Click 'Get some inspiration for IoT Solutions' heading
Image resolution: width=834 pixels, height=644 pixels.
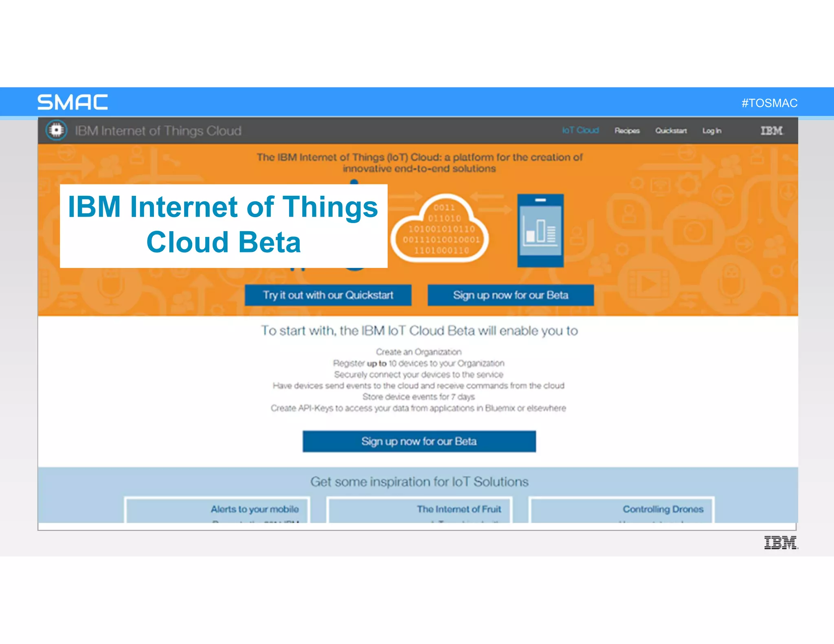coord(419,482)
